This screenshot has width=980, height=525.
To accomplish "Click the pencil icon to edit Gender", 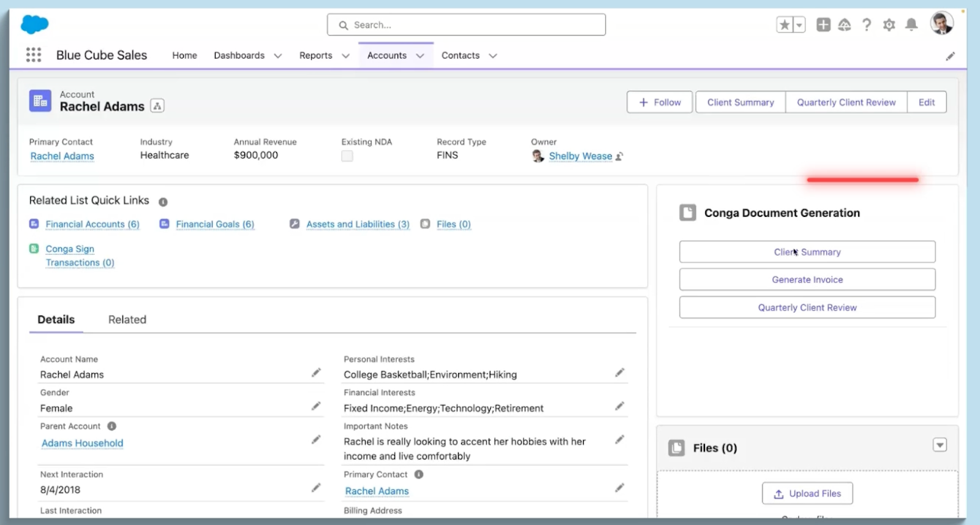I will 316,406.
